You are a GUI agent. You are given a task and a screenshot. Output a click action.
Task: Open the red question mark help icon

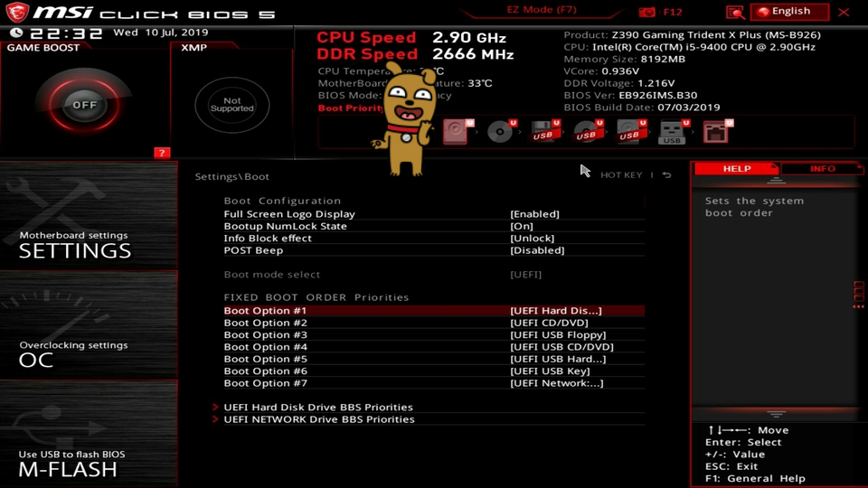162,153
